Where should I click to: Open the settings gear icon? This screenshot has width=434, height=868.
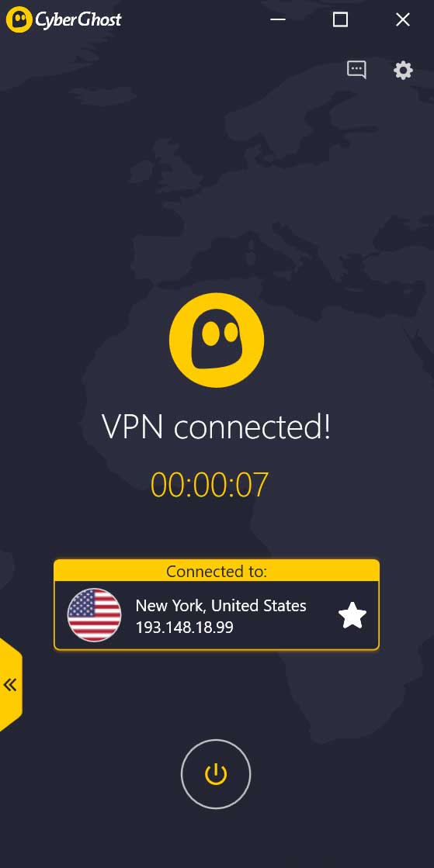pos(403,71)
